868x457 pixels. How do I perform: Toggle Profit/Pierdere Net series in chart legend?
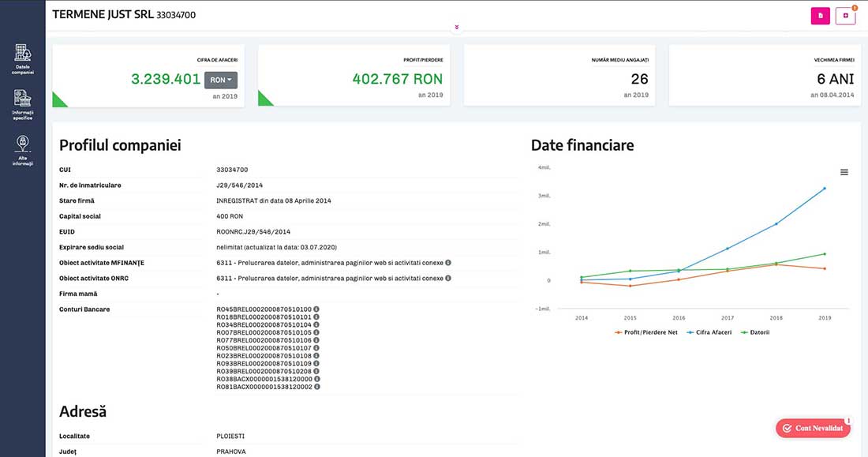tap(646, 332)
